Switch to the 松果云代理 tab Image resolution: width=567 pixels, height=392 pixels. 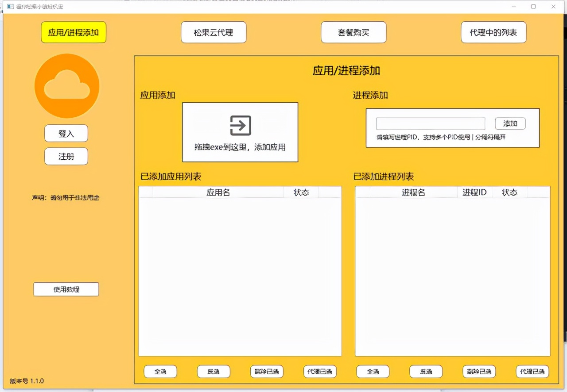(214, 32)
